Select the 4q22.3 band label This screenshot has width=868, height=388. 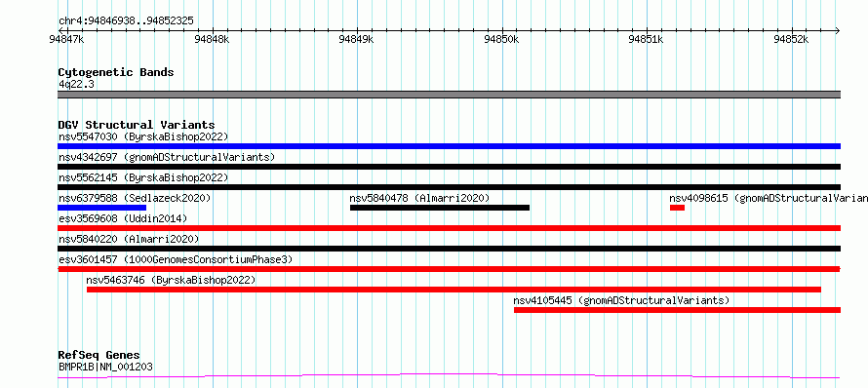(x=76, y=84)
